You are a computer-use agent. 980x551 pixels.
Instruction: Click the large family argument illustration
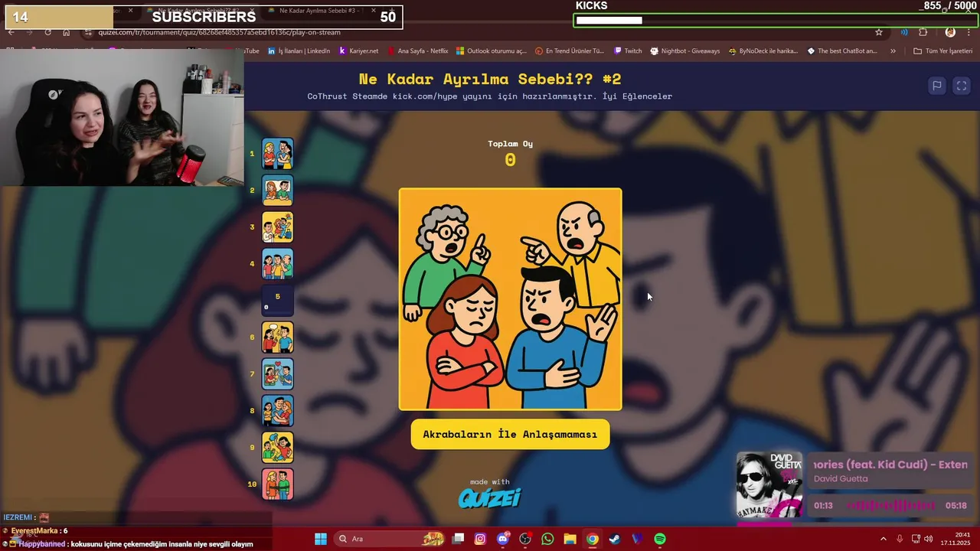coord(510,299)
